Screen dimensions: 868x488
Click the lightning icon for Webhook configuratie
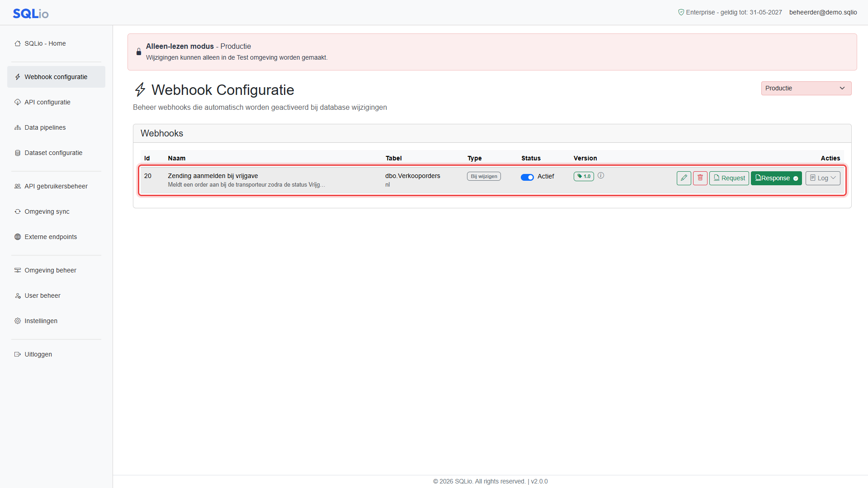pos(18,77)
